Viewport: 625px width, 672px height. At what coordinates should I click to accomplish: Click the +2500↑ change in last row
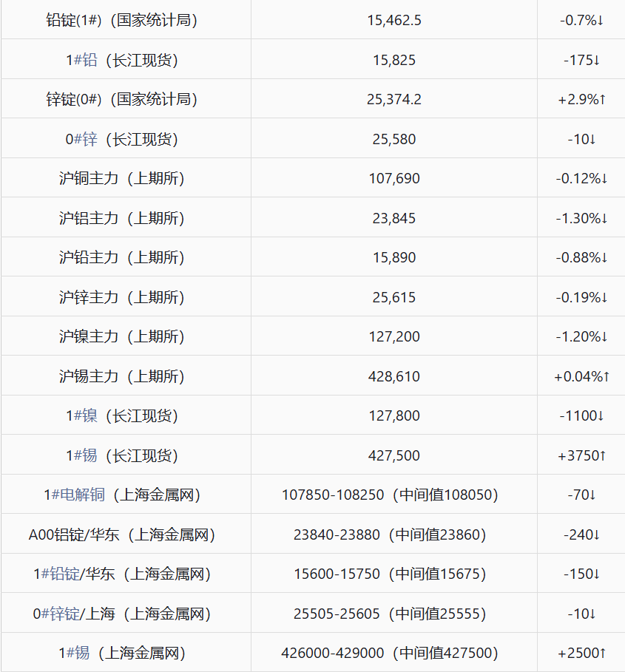[581, 653]
